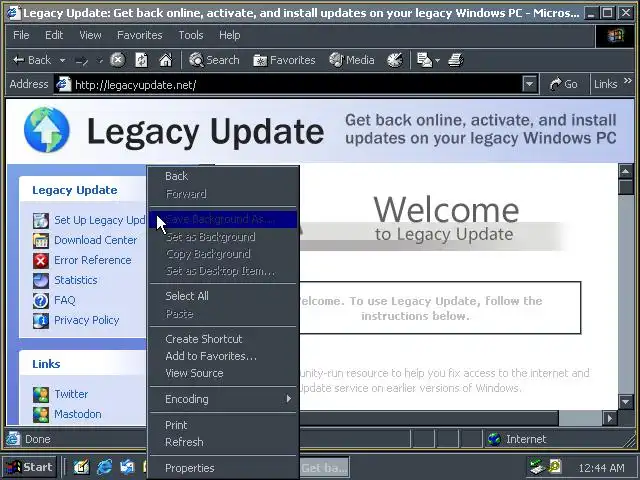This screenshot has width=640, height=480.
Task: Click the Go button
Action: coord(563,84)
